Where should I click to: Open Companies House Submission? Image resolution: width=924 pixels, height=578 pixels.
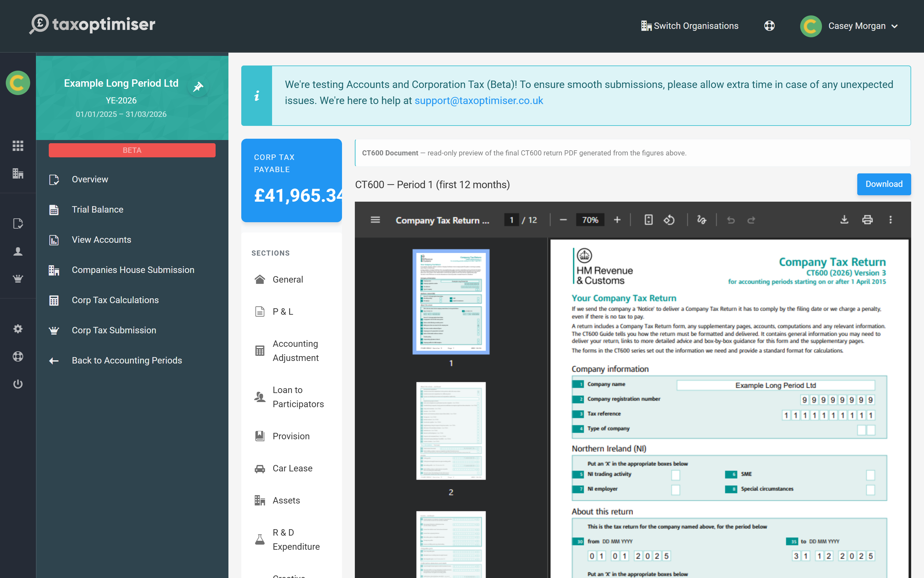132,270
